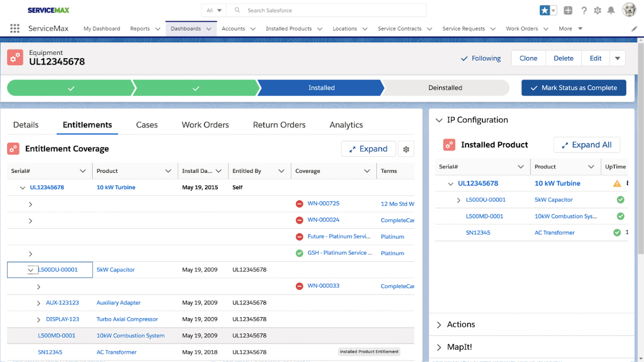Open the Notifications bell icon
Screen dimensions: 644x362
click(x=611, y=10)
